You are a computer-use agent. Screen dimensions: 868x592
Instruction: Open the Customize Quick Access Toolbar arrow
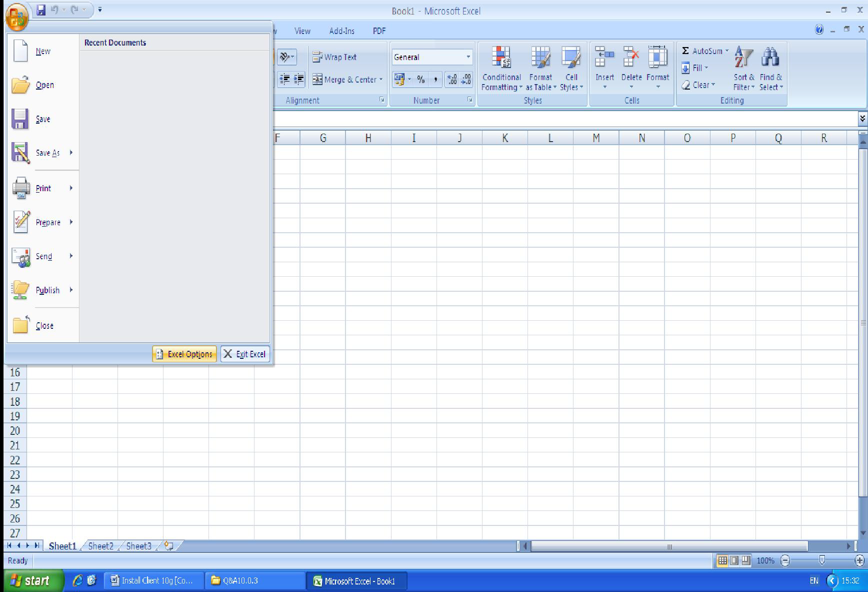tap(100, 10)
